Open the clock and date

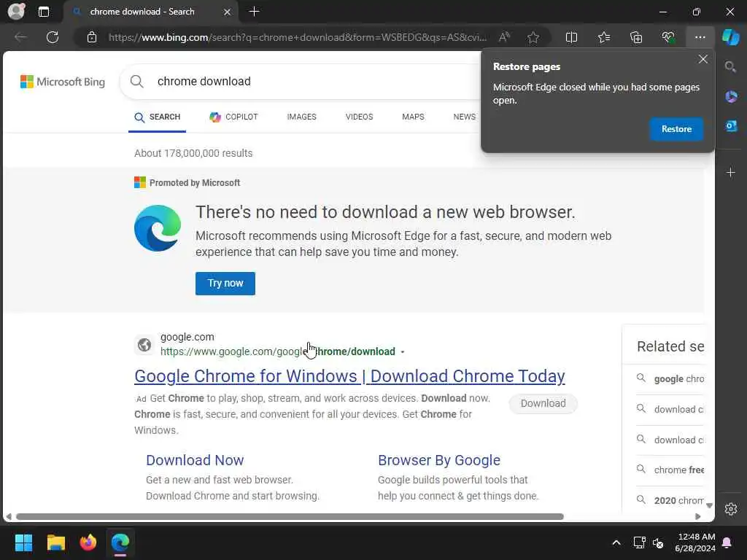pos(695,542)
